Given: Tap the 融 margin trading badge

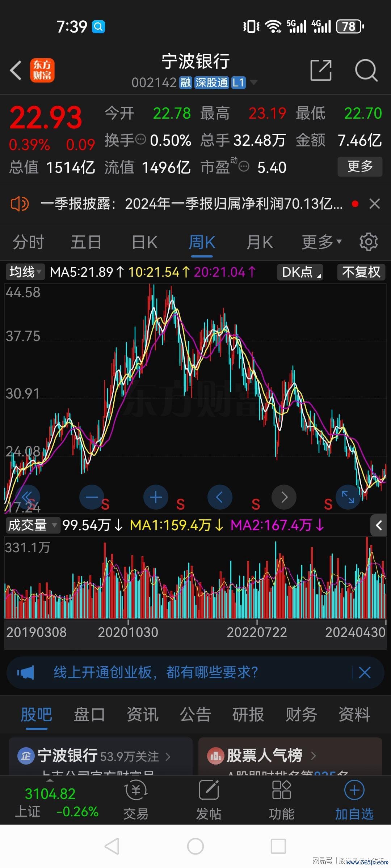Looking at the screenshot, I should pyautogui.click(x=185, y=83).
